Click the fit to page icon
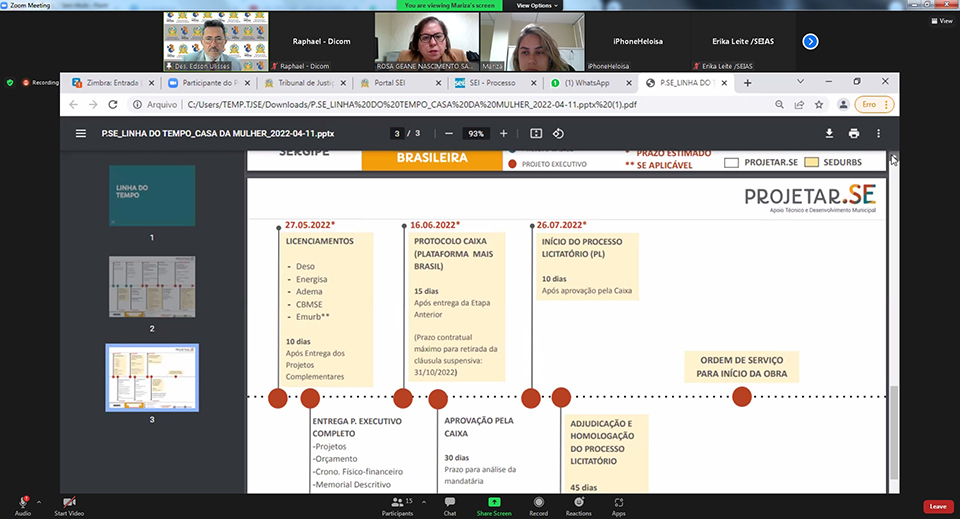960x519 pixels. point(536,133)
